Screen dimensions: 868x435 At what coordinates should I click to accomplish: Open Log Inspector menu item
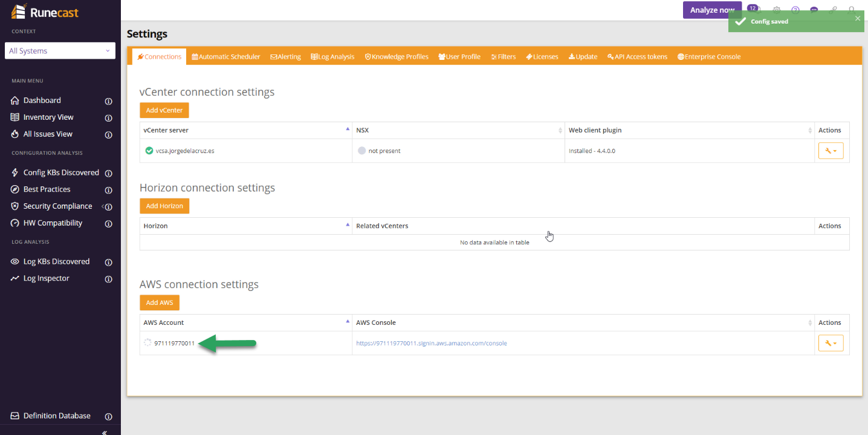pos(46,278)
